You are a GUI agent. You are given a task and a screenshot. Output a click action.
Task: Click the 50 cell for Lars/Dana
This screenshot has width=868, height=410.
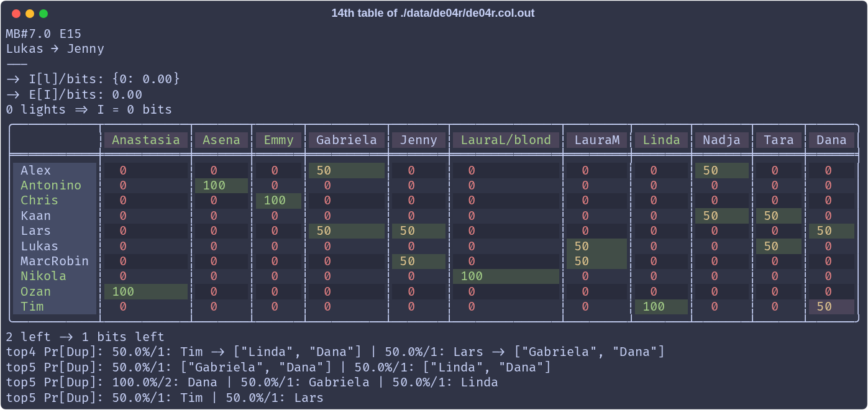click(831, 230)
